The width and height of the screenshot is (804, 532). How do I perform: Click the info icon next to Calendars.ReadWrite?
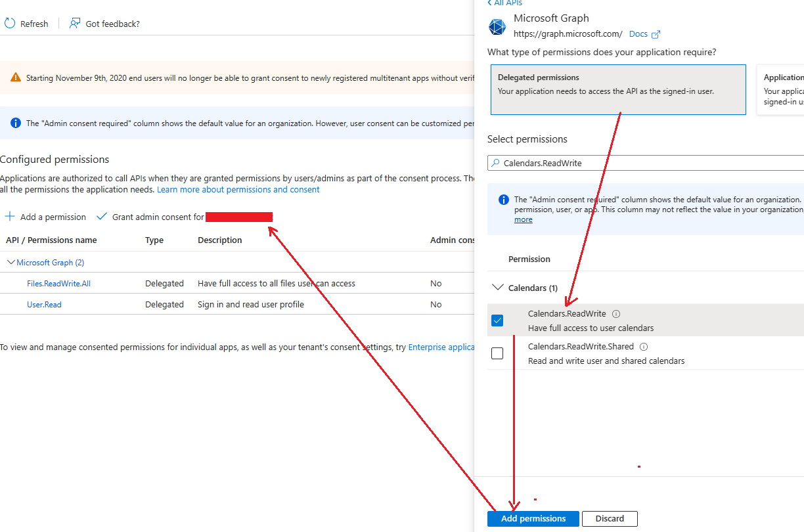coord(616,314)
